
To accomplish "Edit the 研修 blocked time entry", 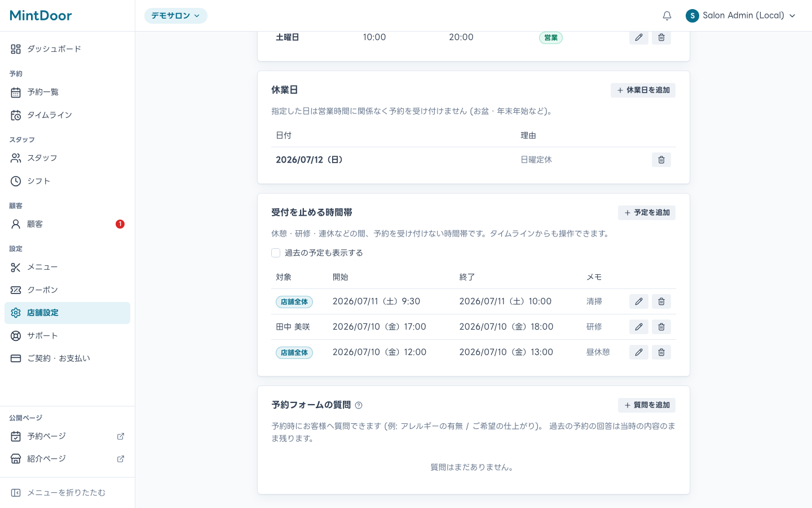I will click(x=639, y=327).
